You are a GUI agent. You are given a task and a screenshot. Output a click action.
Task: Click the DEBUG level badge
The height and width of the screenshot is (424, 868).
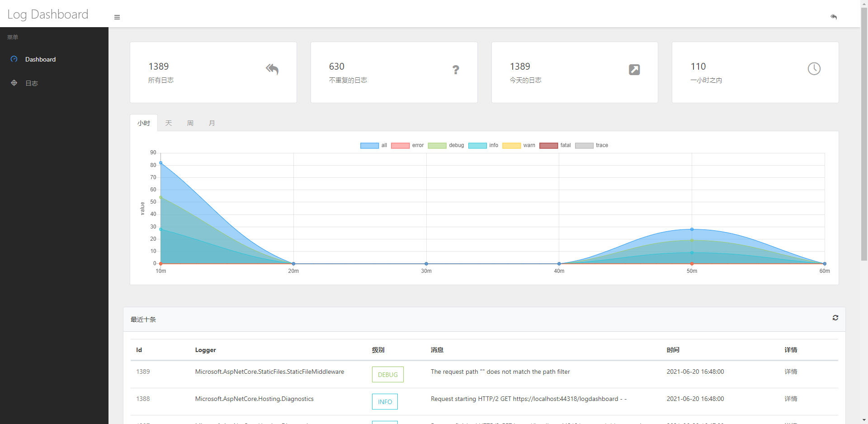(387, 374)
